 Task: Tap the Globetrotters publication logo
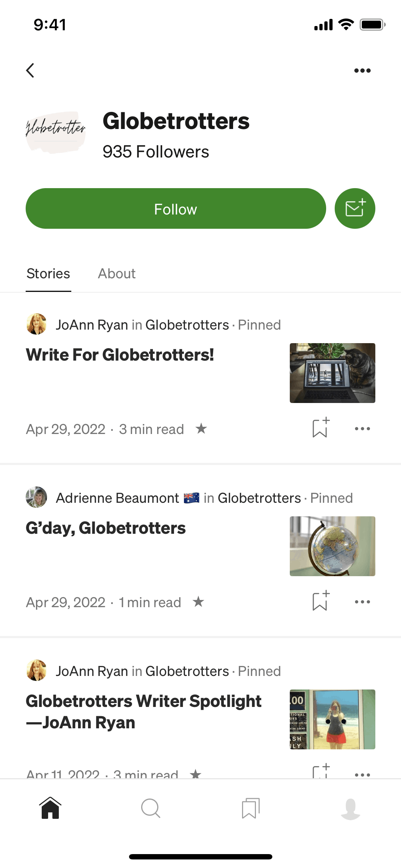[56, 132]
